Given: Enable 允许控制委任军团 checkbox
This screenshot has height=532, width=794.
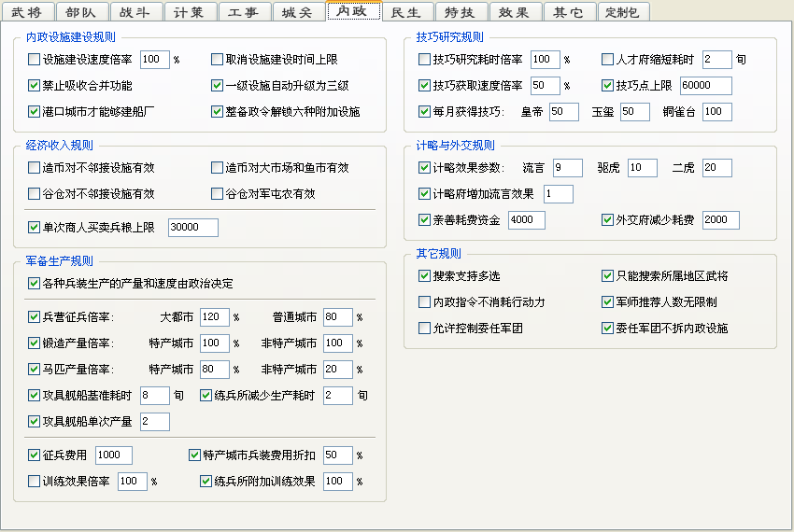Looking at the screenshot, I should tap(425, 329).
